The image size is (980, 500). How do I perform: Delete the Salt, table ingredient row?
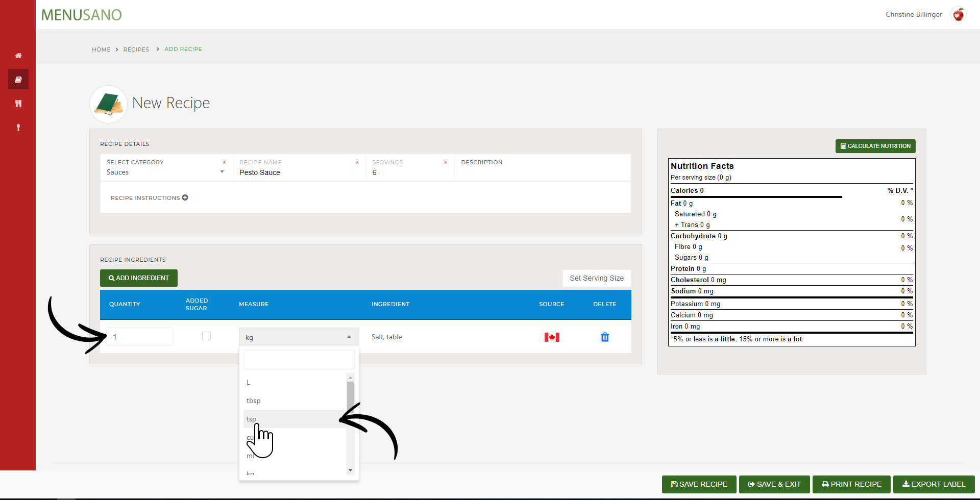click(x=605, y=337)
